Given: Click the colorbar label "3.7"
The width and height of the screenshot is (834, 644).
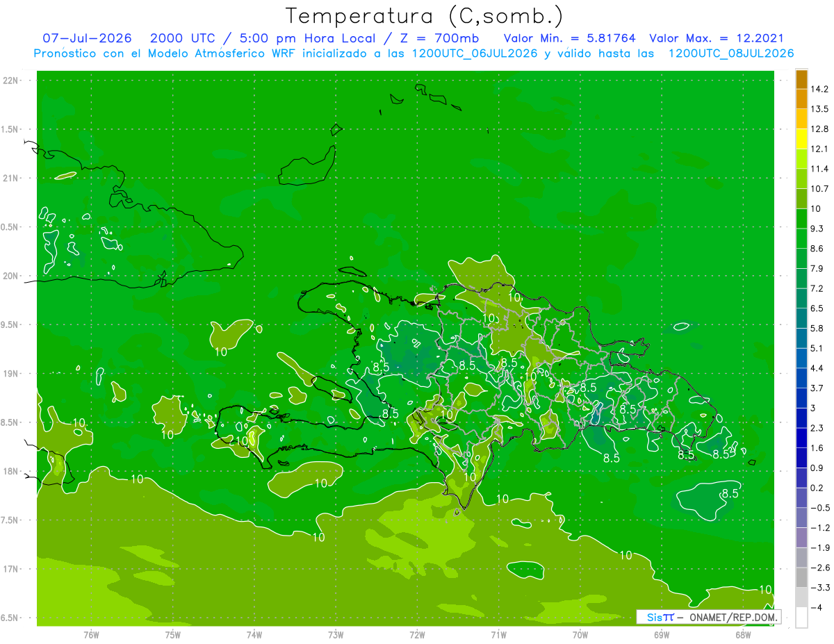Looking at the screenshot, I should tap(818, 388).
